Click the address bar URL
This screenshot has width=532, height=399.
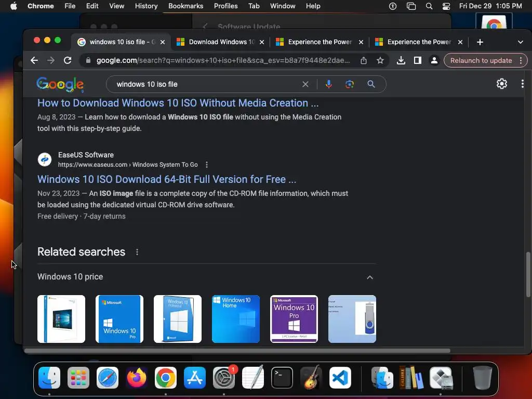coord(223,60)
